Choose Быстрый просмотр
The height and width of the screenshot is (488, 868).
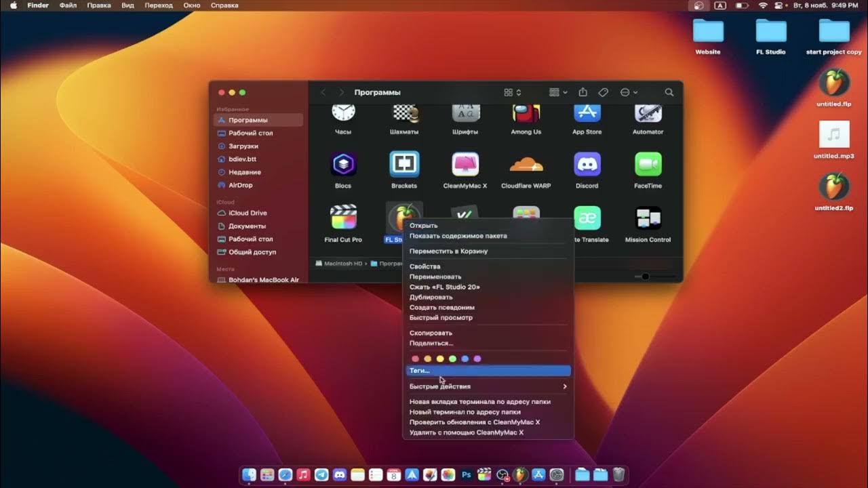click(488, 317)
